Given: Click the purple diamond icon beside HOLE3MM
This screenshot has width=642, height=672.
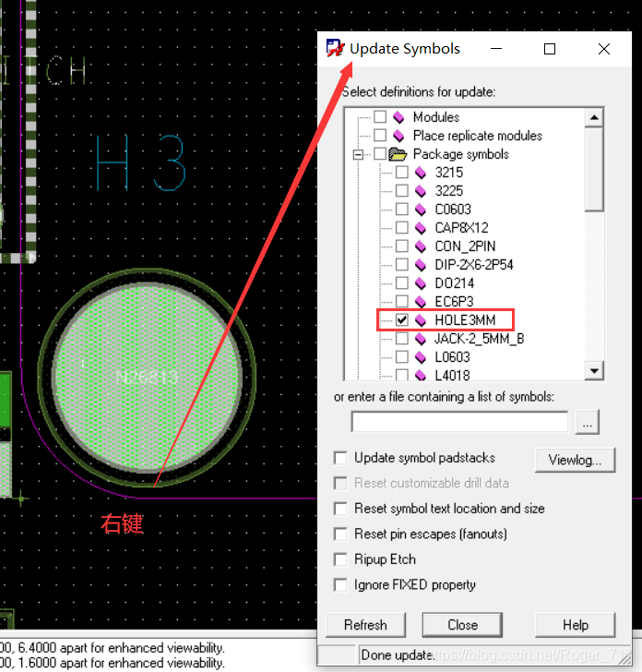Looking at the screenshot, I should coord(421,320).
